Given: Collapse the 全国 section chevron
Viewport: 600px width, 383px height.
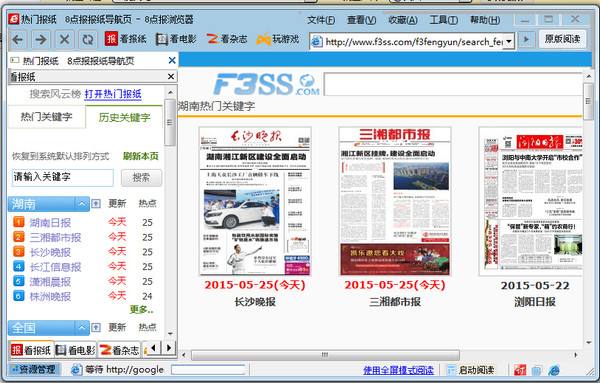Looking at the screenshot, I should pos(82,328).
